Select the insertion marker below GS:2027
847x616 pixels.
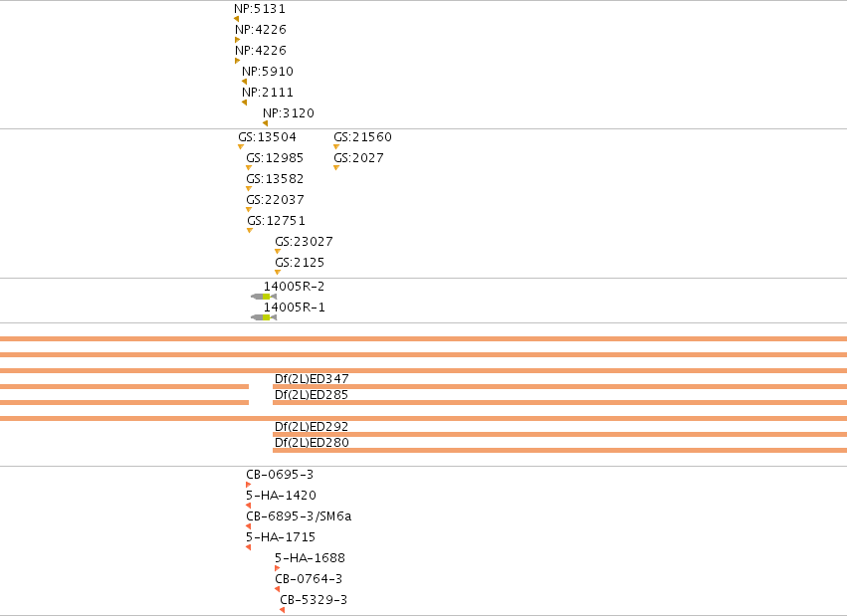coord(336,168)
